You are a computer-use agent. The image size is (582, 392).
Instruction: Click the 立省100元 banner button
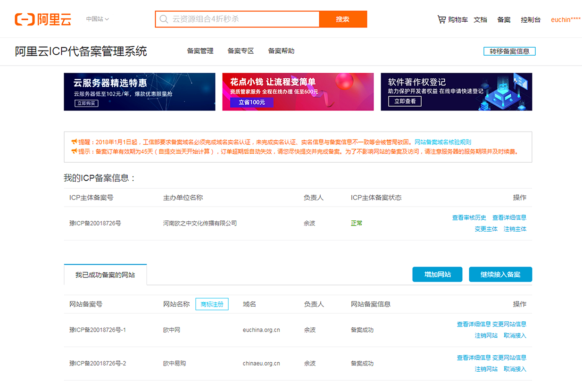click(251, 102)
